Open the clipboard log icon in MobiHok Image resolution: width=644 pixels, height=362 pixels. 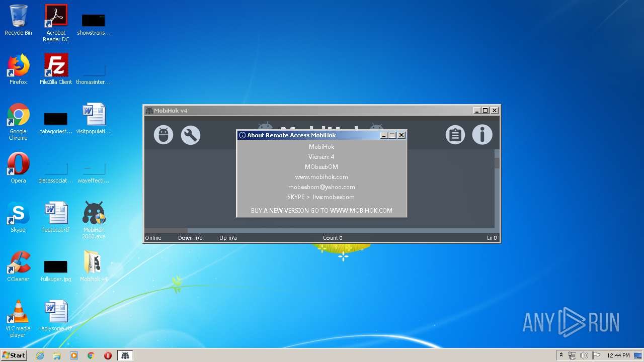(455, 135)
